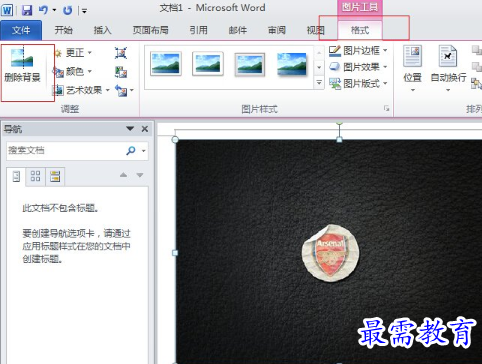Screen dimensions: 482x364
Task: Open the Undo history dropdown arrow
Action: tap(54, 10)
